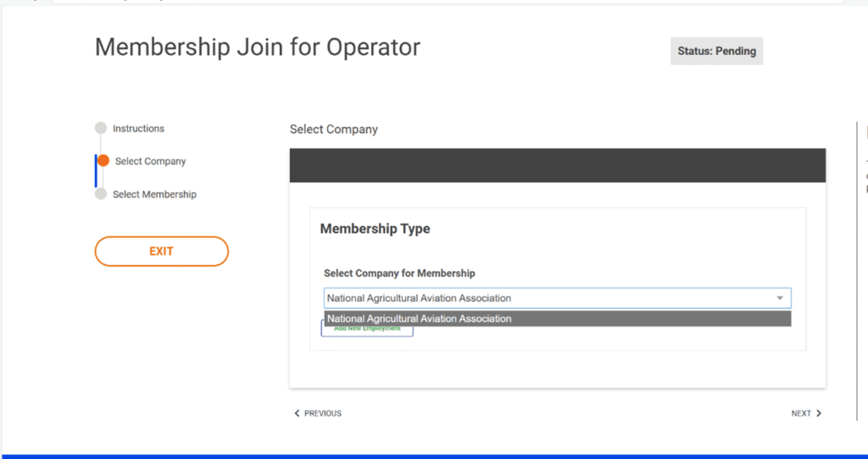Screen dimensions: 868x459
Task: Click the left chevron beside PREVIOUS
Action: pyautogui.click(x=297, y=413)
